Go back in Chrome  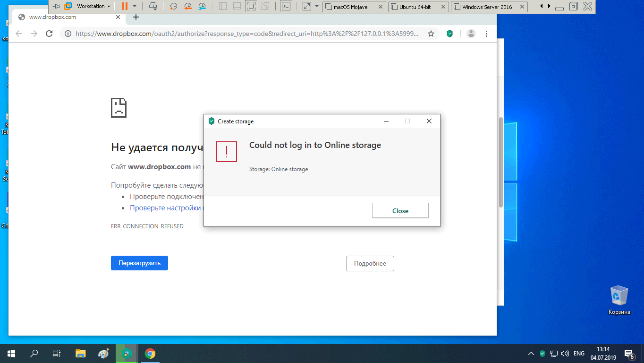pos(19,34)
